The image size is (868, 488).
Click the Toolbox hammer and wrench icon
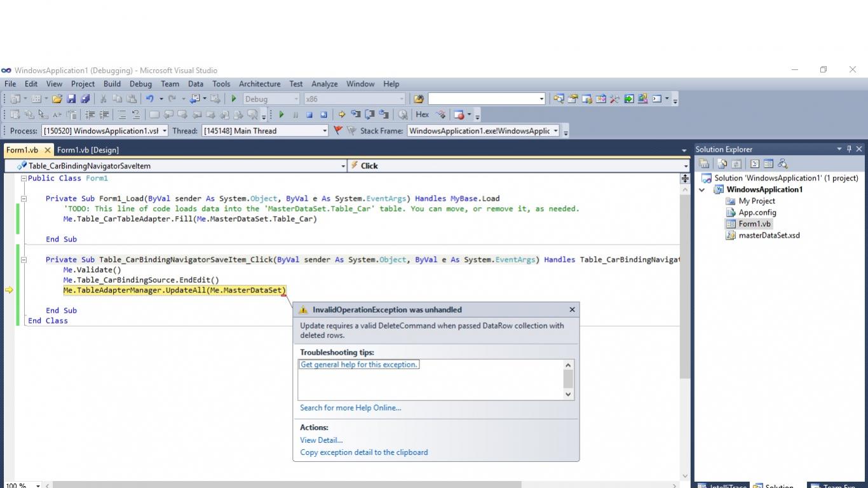tap(614, 98)
